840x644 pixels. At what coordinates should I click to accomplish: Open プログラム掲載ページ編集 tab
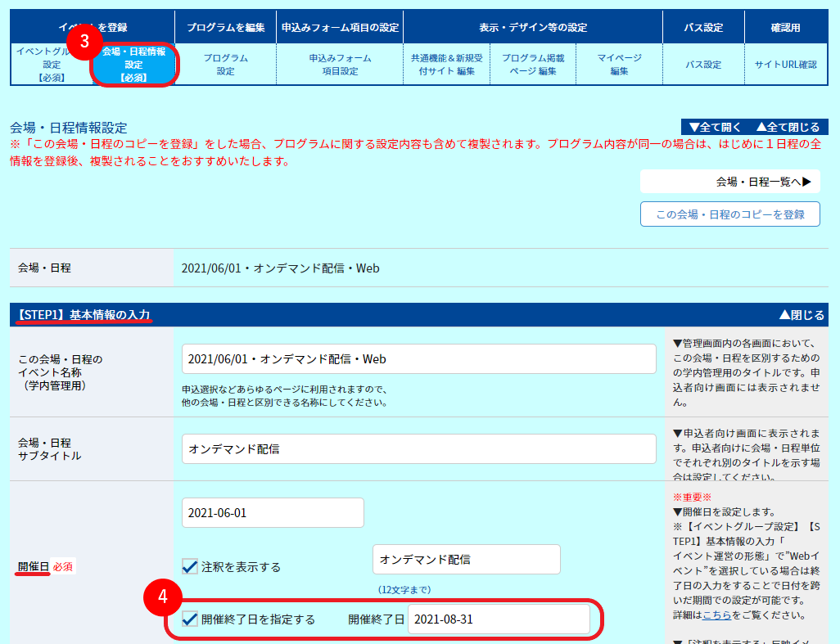pos(533,65)
